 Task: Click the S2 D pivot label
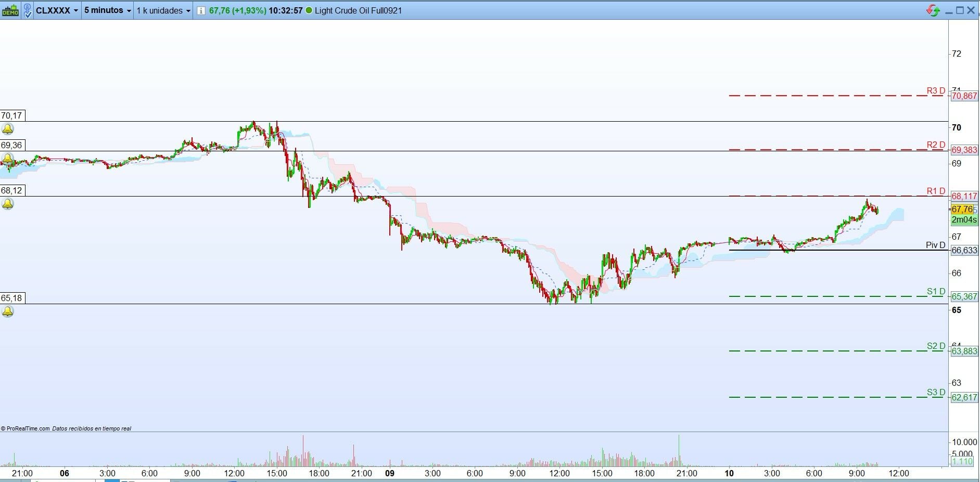[x=936, y=346]
